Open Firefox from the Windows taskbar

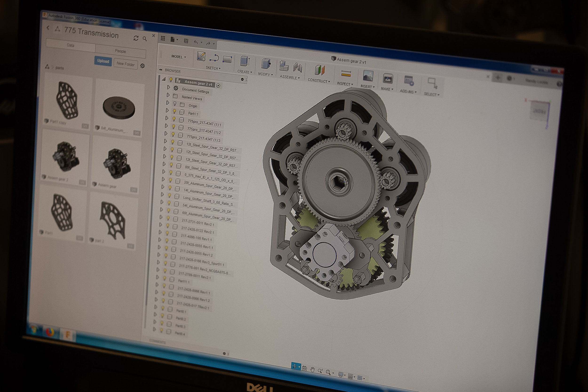click(50, 332)
